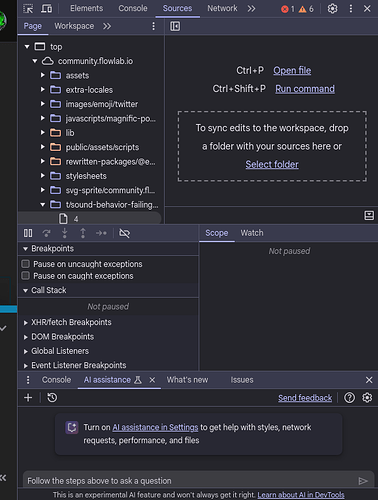The image size is (378, 500).
Task: Toggle the deactivate breakpoints icon
Action: point(124,233)
